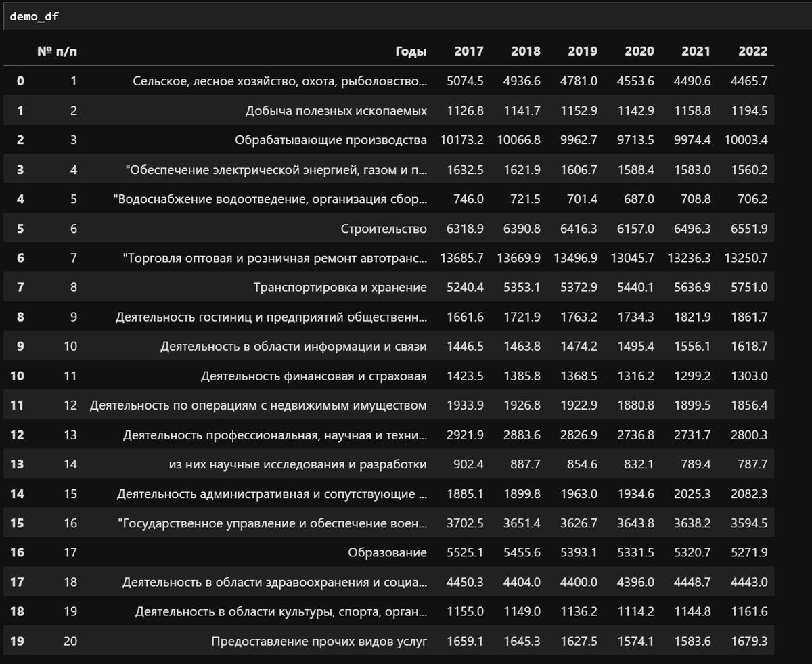The image size is (812, 664).
Task: Select cell value 1963.0
Action: tap(579, 494)
